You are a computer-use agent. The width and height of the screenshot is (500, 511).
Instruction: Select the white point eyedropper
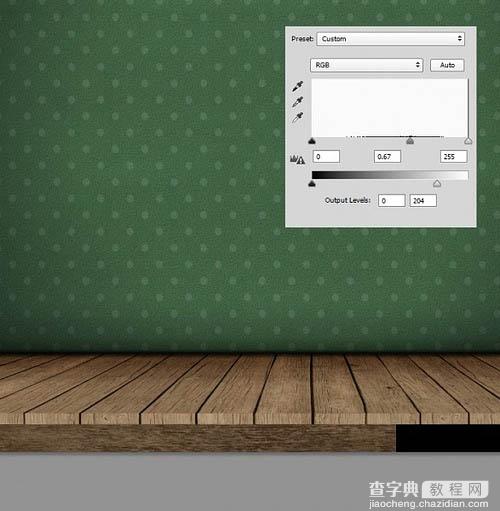[x=298, y=117]
